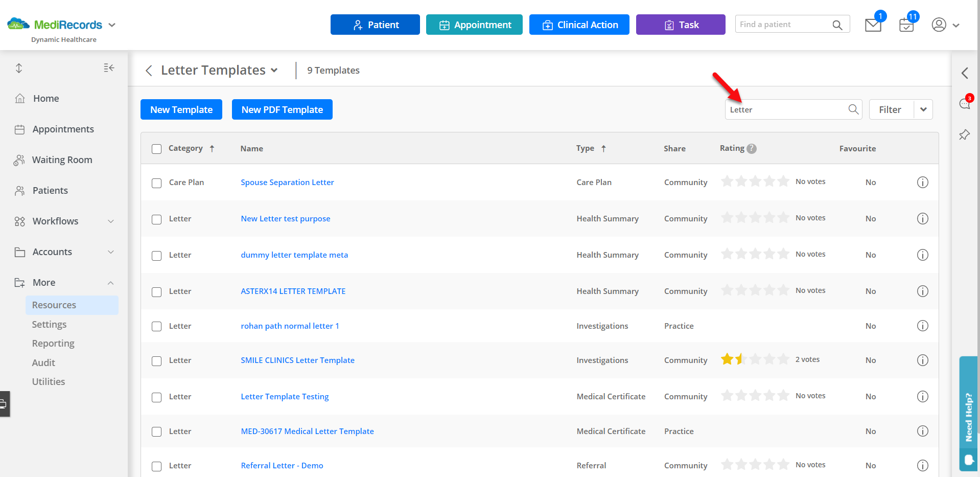Click the MediRecords cloud logo
The width and height of the screenshot is (980, 477).
pos(18,24)
